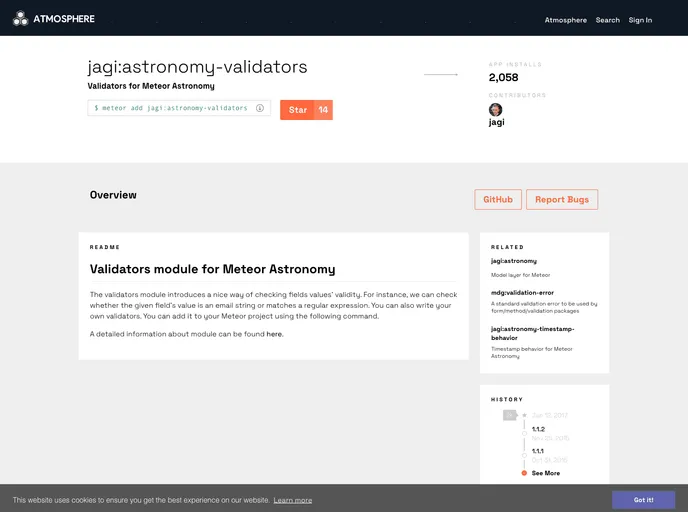Click the ATMOSPHERE brand text
Screen dimensions: 688x512
pyautogui.click(x=64, y=19)
